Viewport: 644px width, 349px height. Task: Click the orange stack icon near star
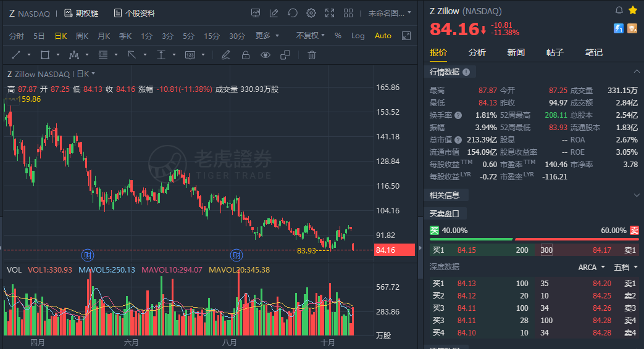(x=632, y=28)
